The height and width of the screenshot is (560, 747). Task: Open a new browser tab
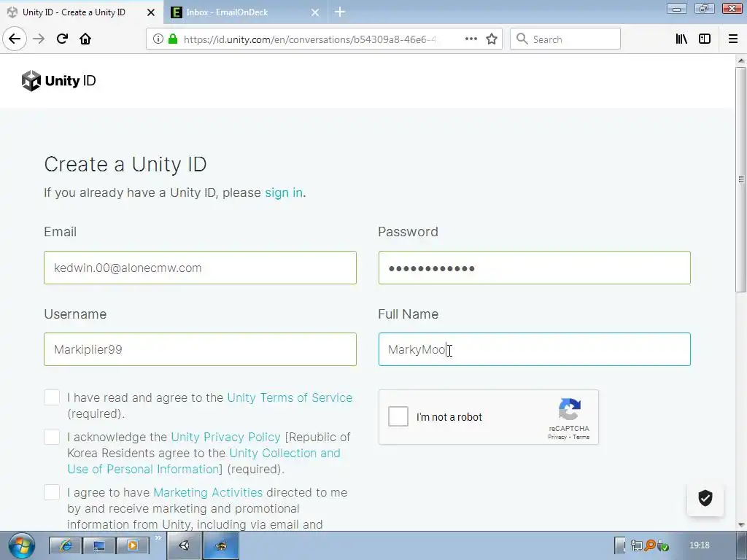click(340, 12)
